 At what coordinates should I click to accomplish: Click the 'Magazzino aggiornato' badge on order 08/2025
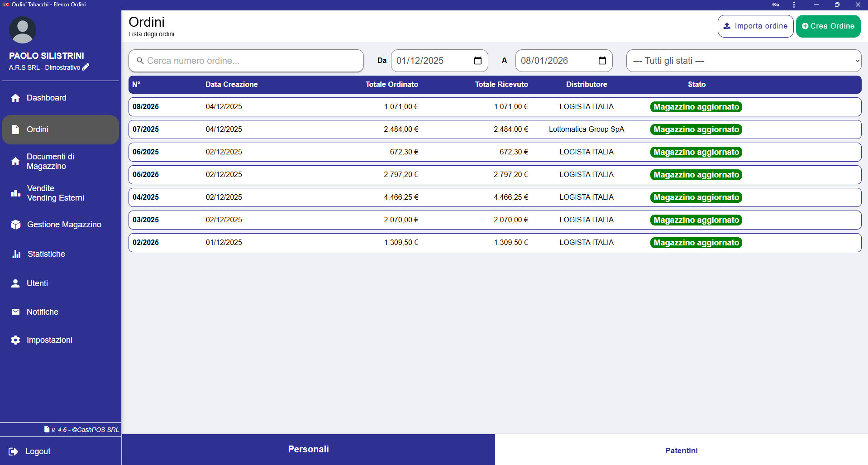pos(696,107)
